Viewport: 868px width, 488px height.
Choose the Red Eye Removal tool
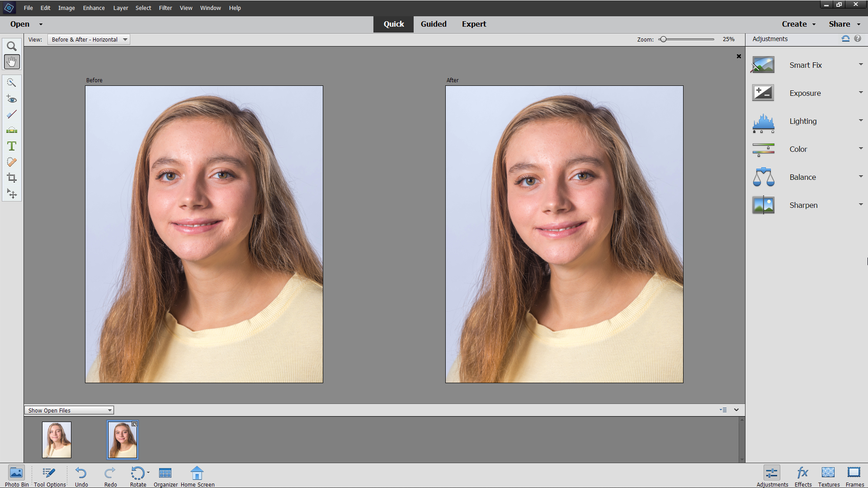tap(12, 99)
